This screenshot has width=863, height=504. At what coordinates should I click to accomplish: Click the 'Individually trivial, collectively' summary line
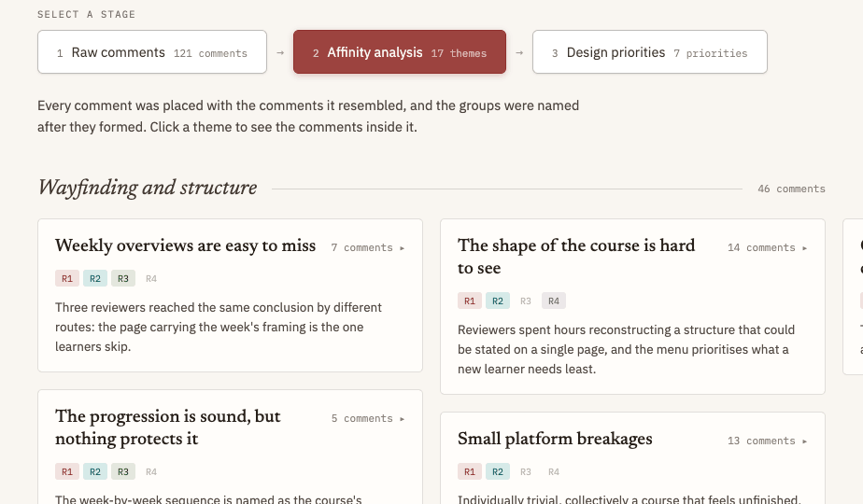(x=629, y=499)
